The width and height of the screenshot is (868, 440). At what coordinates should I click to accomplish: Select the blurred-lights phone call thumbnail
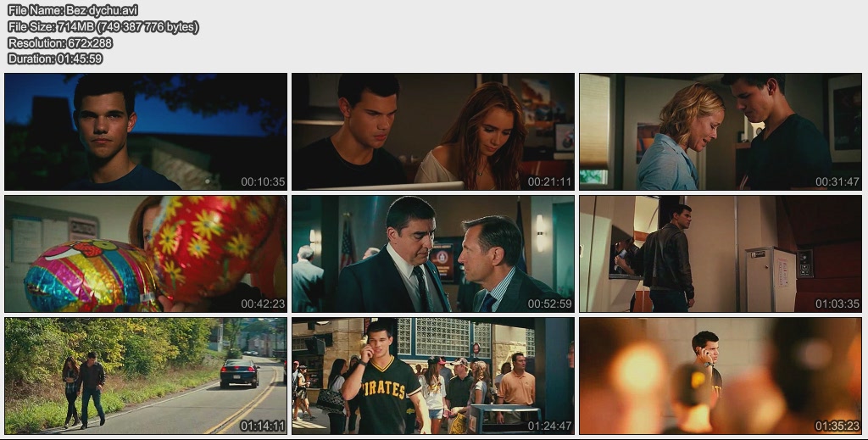pyautogui.click(x=721, y=376)
